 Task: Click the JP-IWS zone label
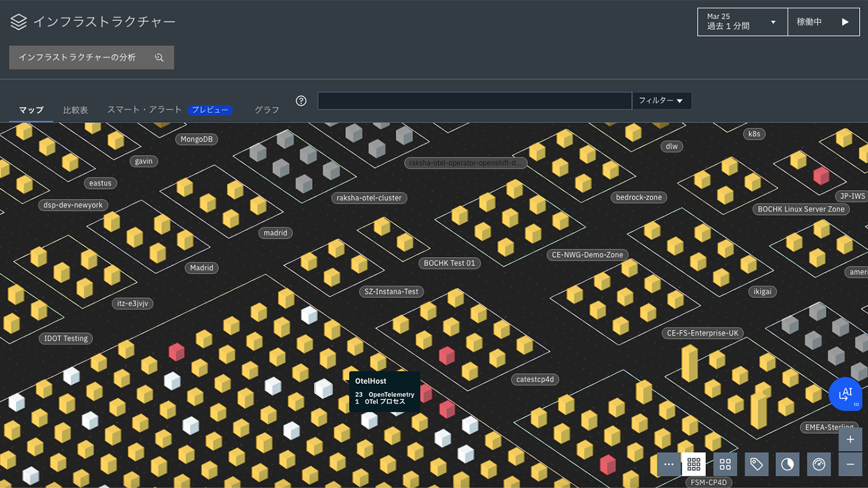click(x=852, y=196)
